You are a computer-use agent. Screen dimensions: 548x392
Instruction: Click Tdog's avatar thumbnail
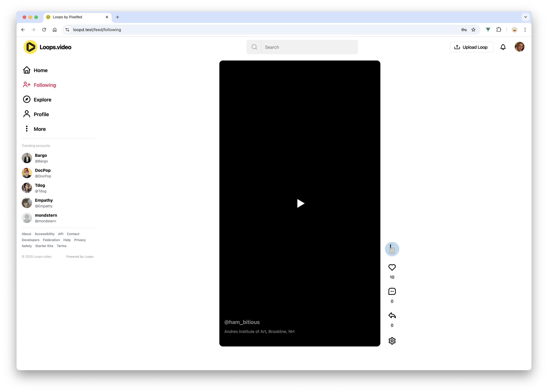[x=27, y=188]
